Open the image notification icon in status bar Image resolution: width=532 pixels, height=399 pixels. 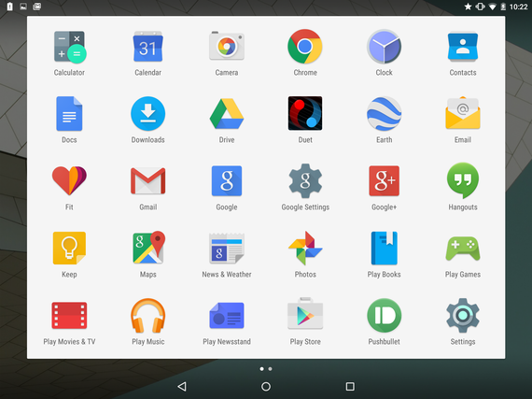point(23,7)
